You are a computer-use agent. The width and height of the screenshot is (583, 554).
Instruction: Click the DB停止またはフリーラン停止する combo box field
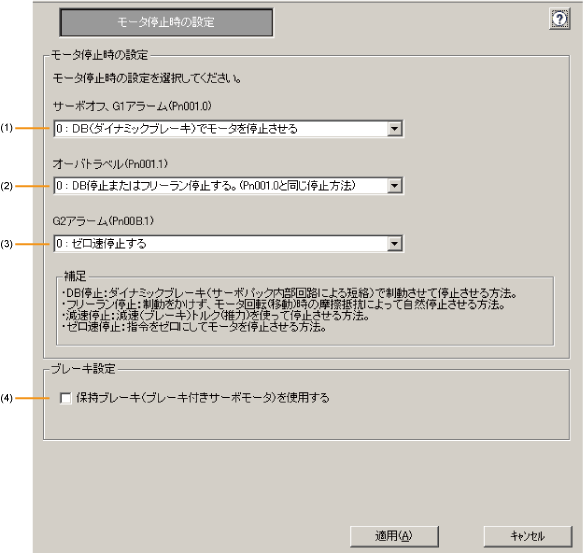(x=228, y=186)
